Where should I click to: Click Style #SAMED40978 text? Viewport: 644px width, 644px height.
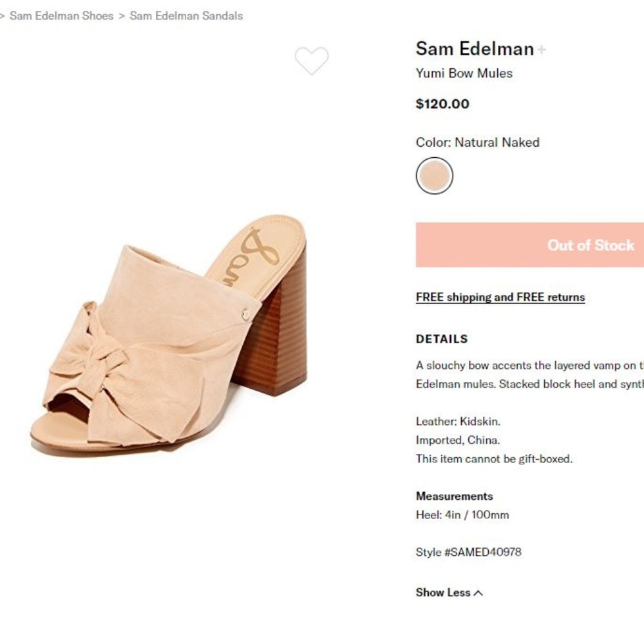click(469, 552)
